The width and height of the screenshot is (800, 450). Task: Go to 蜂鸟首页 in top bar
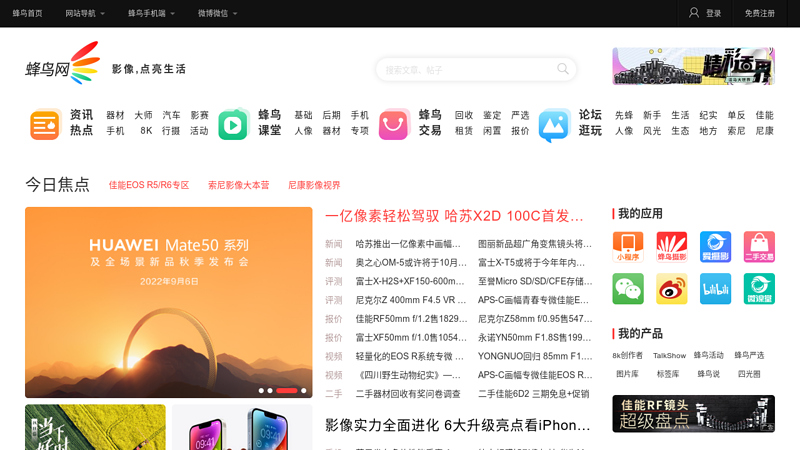(28, 13)
